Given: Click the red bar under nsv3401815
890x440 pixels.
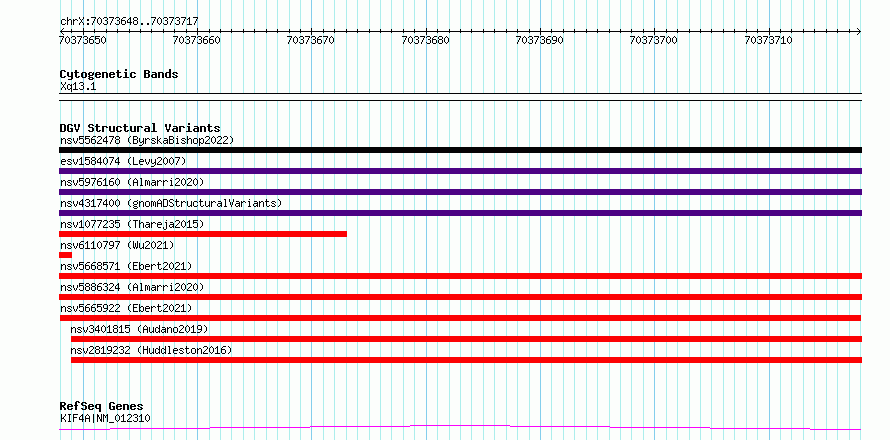Looking at the screenshot, I should coord(466,339).
